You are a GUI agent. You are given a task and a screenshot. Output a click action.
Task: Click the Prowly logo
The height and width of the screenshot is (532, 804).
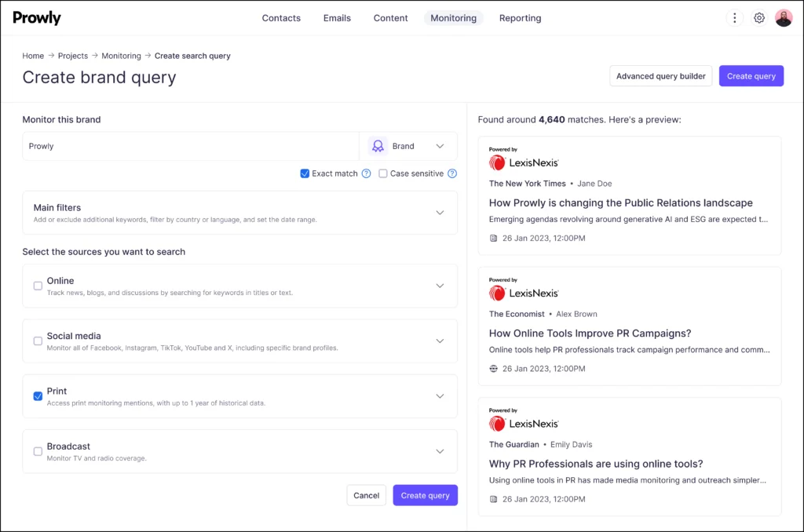click(x=37, y=18)
